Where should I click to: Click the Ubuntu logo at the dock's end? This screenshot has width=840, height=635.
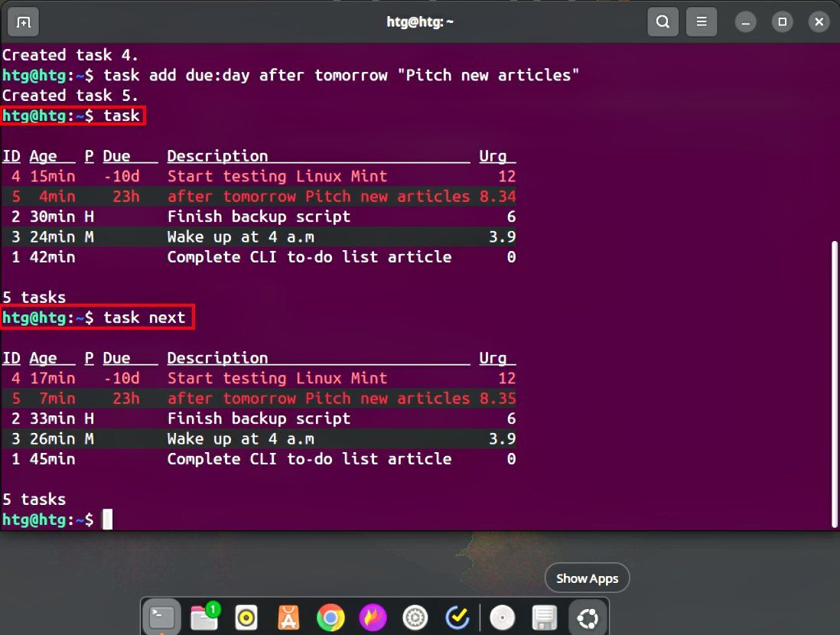tap(587, 617)
